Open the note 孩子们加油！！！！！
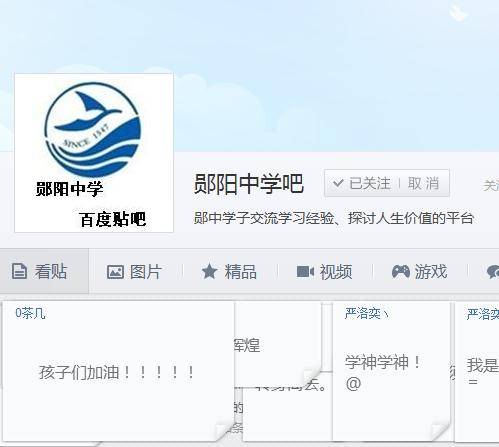This screenshot has height=447, width=499. [117, 372]
